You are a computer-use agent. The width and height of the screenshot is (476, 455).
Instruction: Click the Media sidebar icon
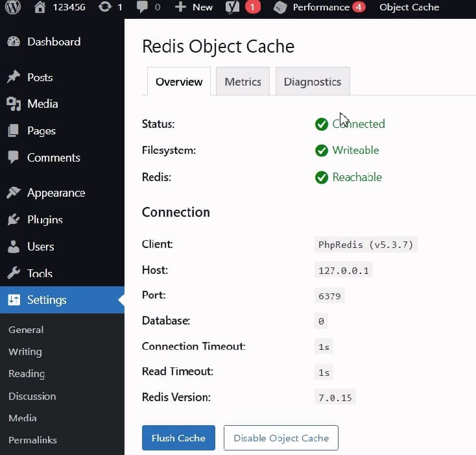[x=14, y=104]
